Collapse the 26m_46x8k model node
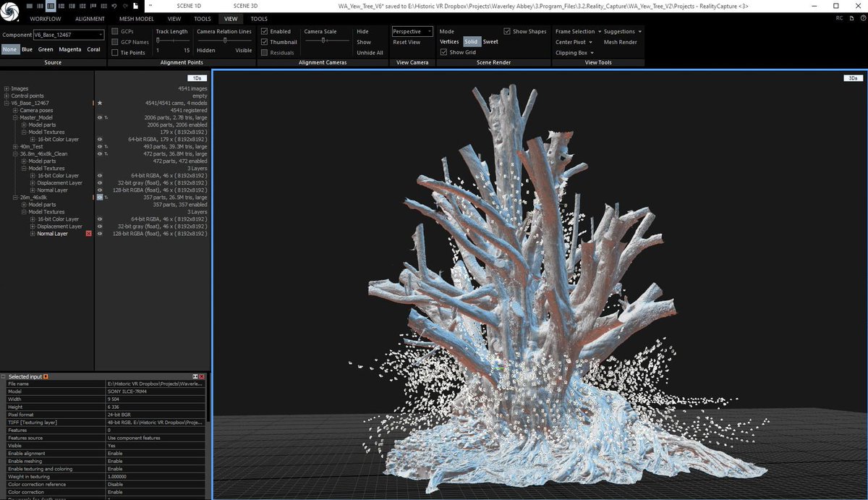This screenshot has width=868, height=500. (x=15, y=198)
